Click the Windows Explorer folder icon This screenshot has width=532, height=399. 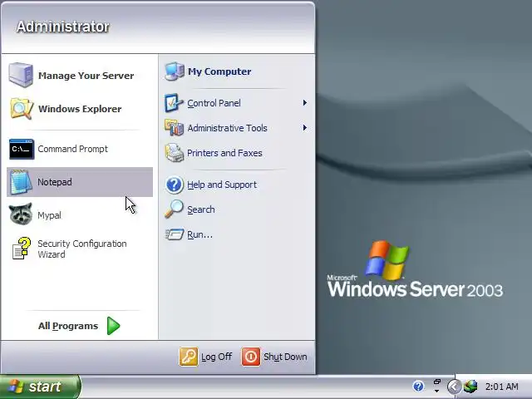[22, 109]
